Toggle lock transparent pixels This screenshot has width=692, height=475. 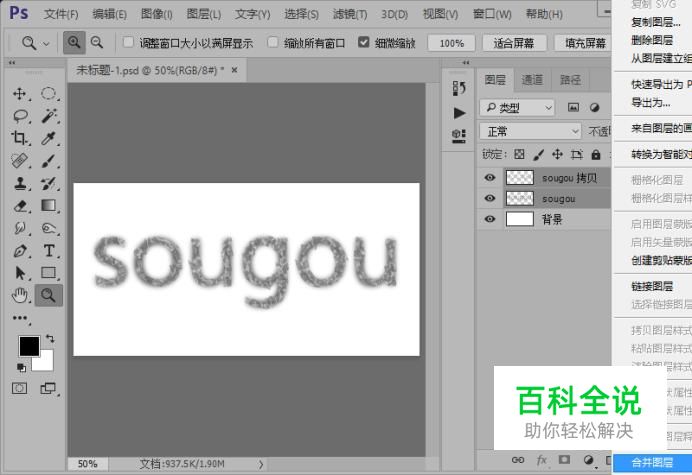(519, 154)
